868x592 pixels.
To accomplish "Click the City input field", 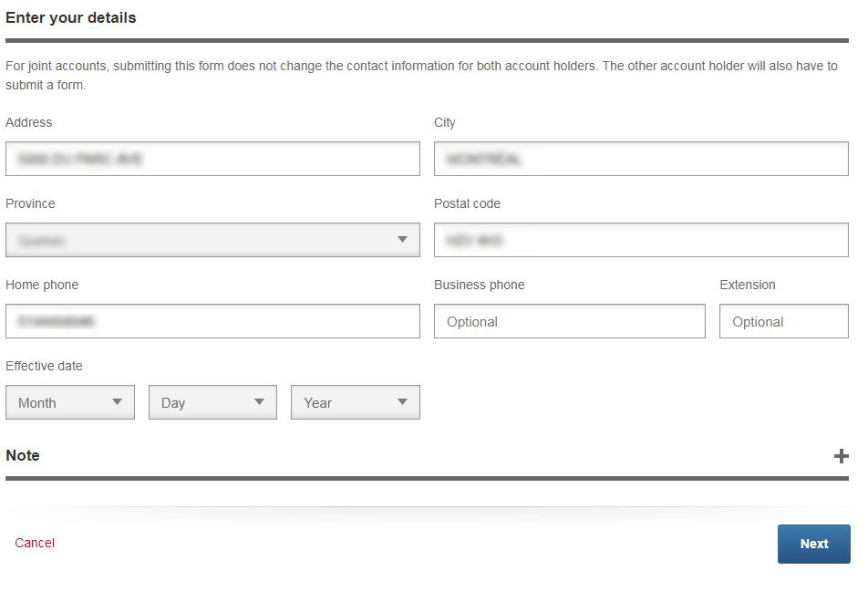I will [641, 159].
